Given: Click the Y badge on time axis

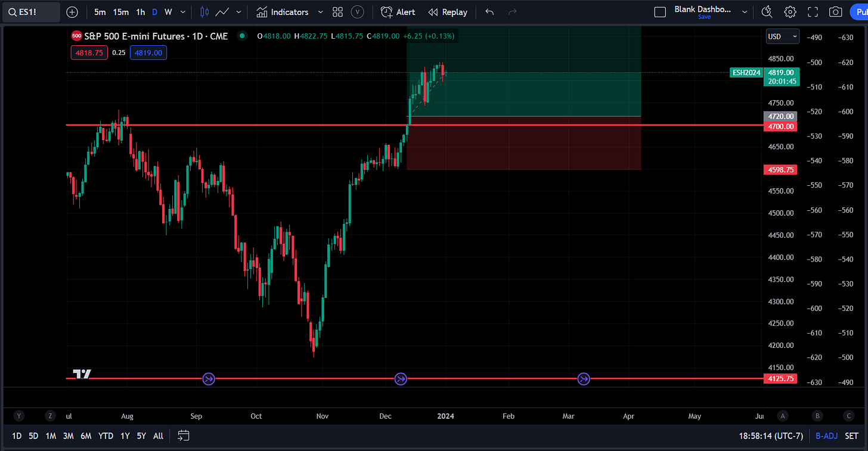Looking at the screenshot, I should point(19,416).
